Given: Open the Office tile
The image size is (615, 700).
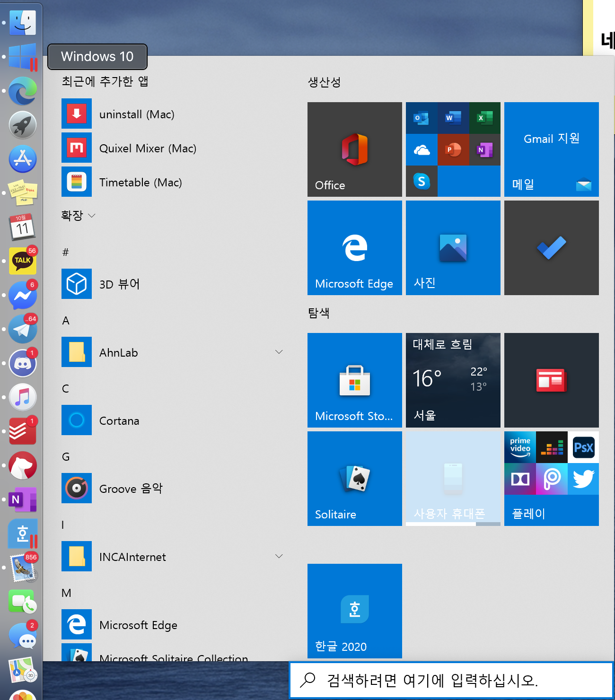Looking at the screenshot, I should pyautogui.click(x=355, y=149).
